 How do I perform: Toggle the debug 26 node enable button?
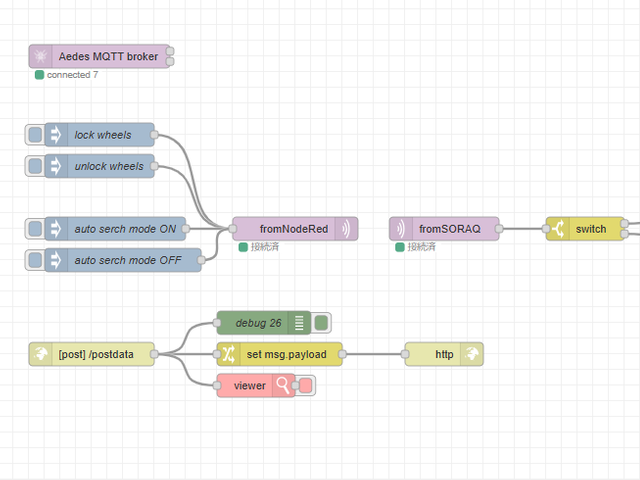point(321,323)
